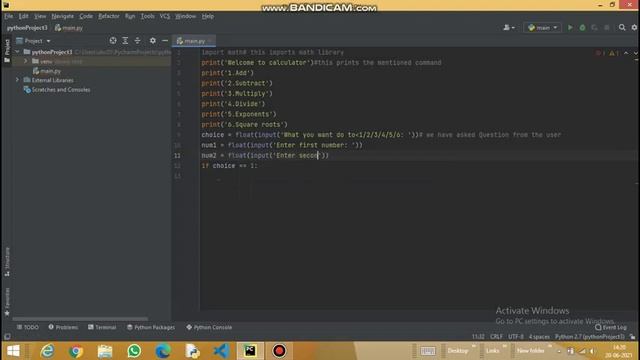Click Bandicam record icon in taskbar
The width and height of the screenshot is (640, 360).
point(279,351)
